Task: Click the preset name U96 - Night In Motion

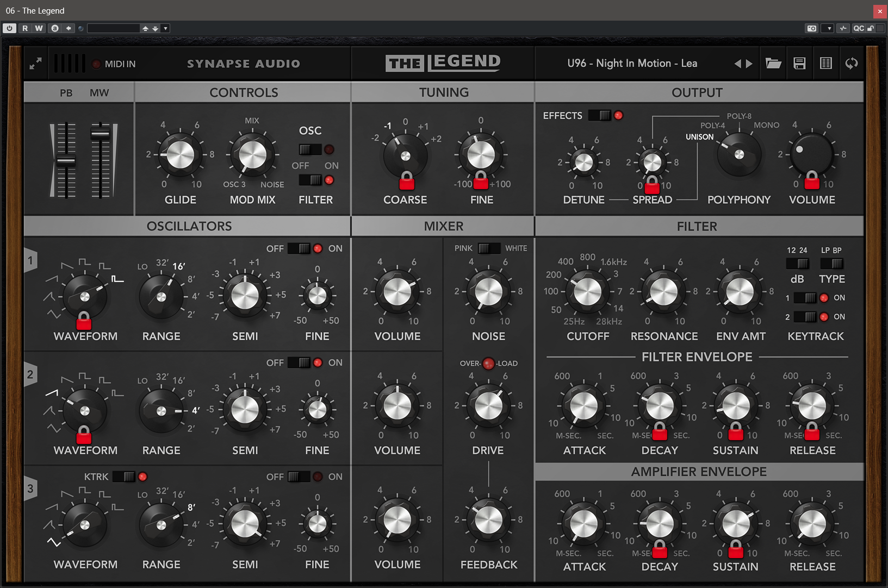Action: [x=632, y=64]
